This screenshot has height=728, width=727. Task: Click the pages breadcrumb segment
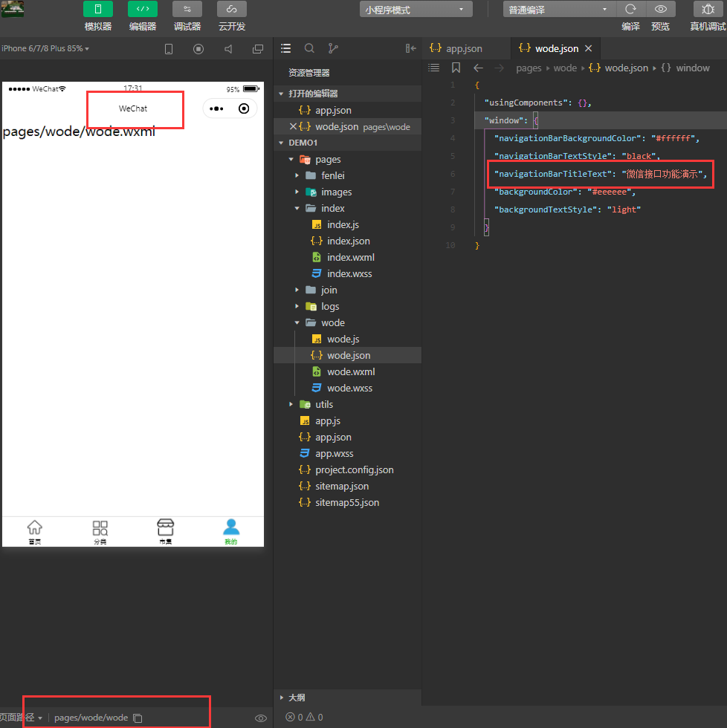coord(529,68)
